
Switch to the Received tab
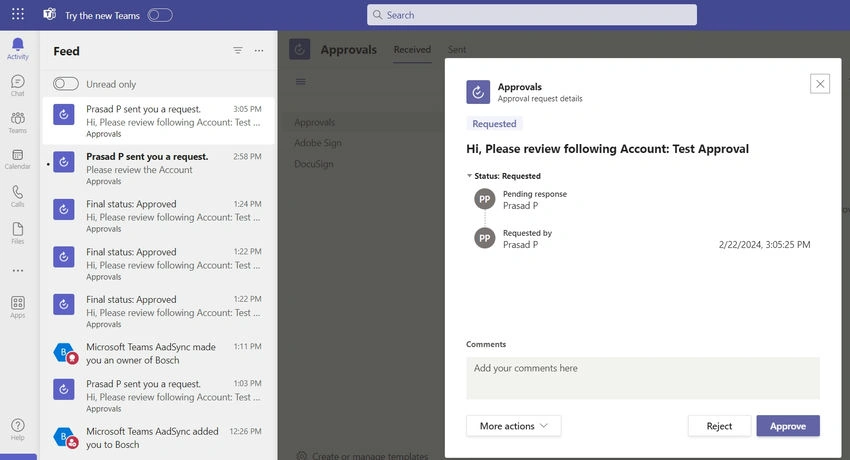(x=412, y=49)
